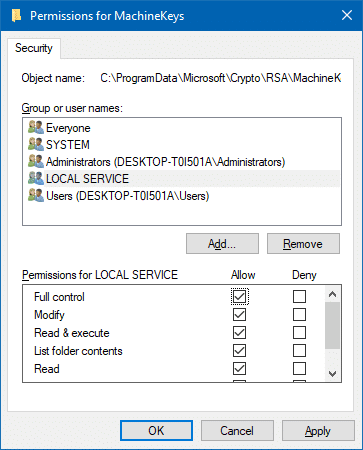The image size is (363, 450).
Task: Click the Add... button
Action: tap(222, 244)
